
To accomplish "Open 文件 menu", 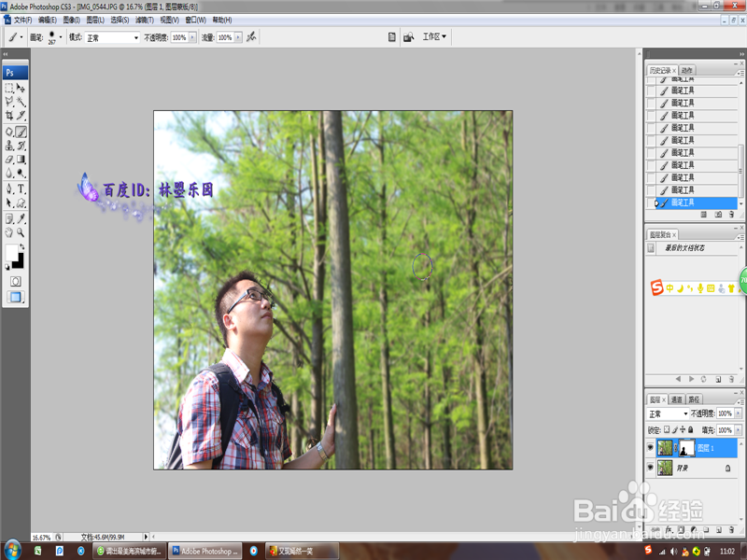I will [x=22, y=20].
